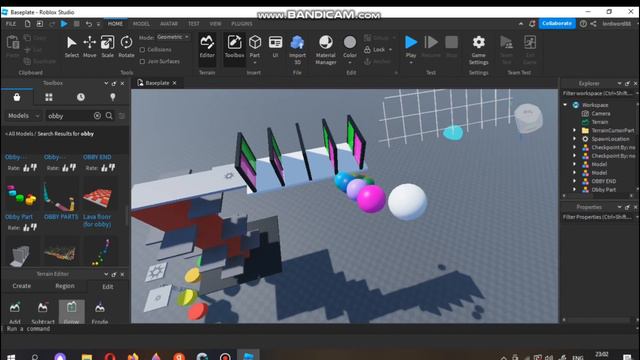Screen dimensions: 640x360
Task: Expand the TerrainCursorPart folder
Action: tap(574, 131)
